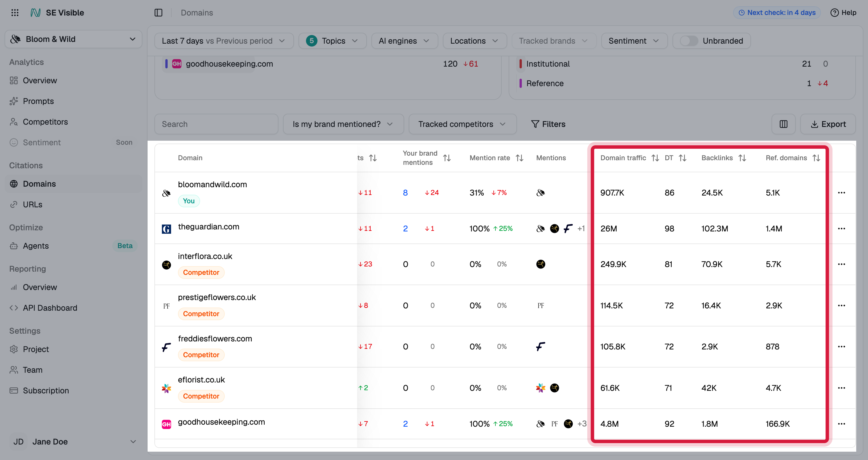The image size is (868, 460).
Task: Sort the Backlinks column arrows
Action: click(742, 158)
